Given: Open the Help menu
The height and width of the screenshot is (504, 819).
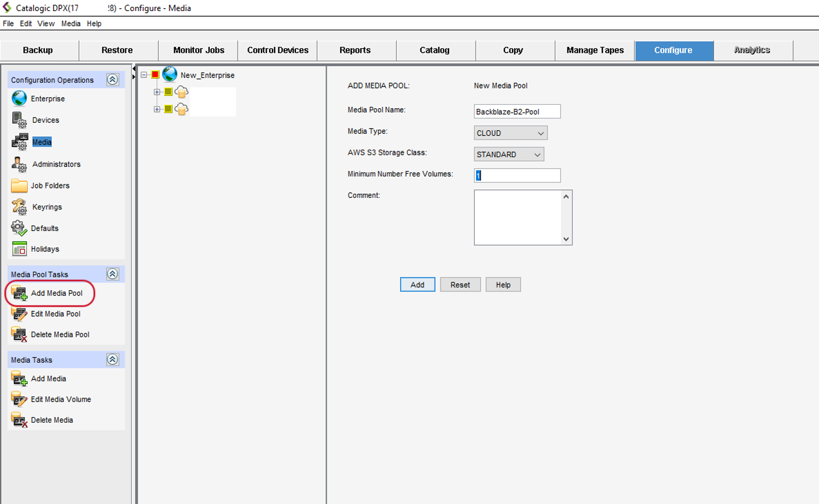Looking at the screenshot, I should click(94, 24).
